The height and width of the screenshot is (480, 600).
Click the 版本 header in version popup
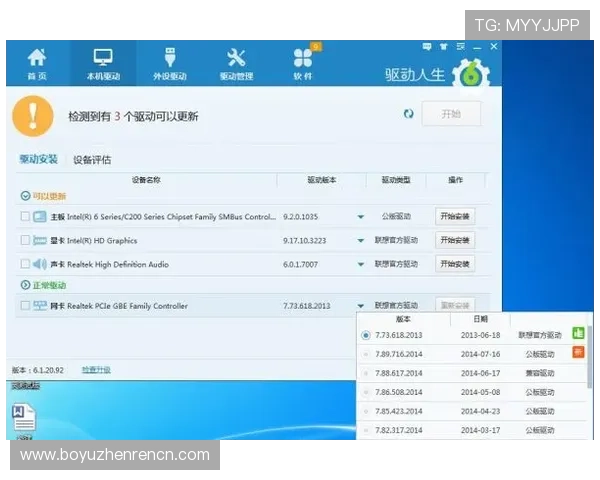(403, 319)
